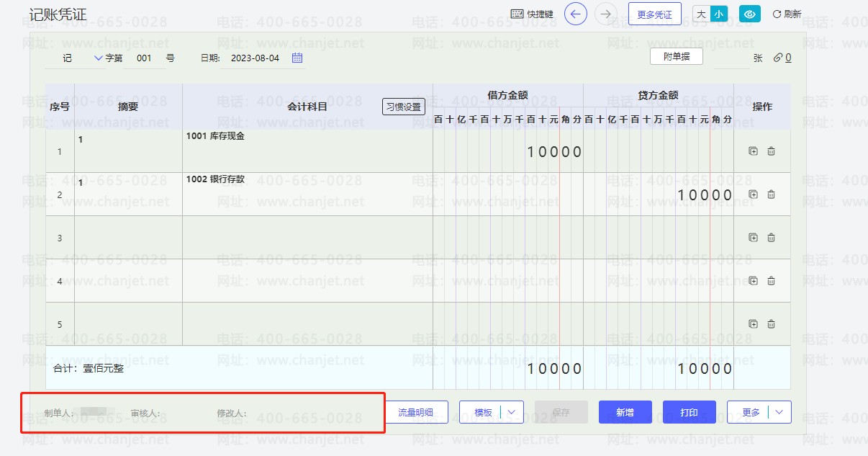Viewport: 868px width, 456px height.
Task: Click the 新增 button
Action: [625, 412]
